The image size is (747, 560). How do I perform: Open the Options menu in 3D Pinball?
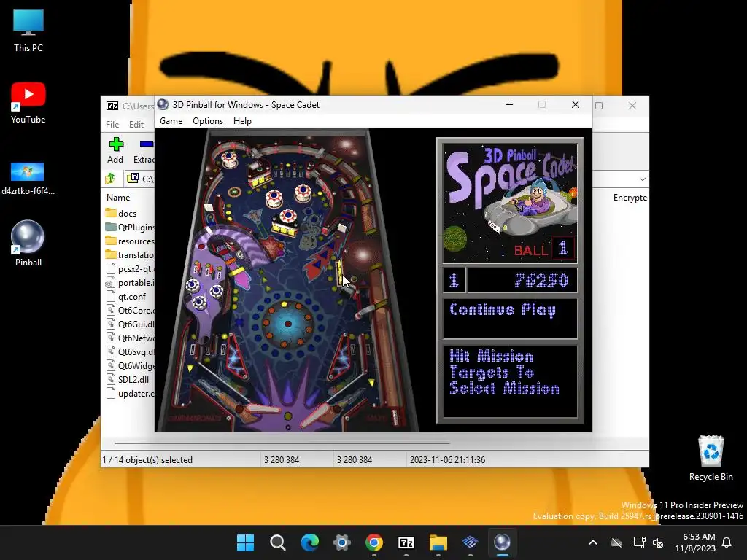coord(208,121)
